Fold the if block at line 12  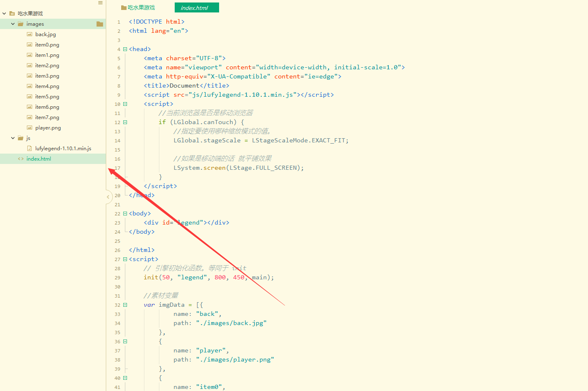pos(125,122)
